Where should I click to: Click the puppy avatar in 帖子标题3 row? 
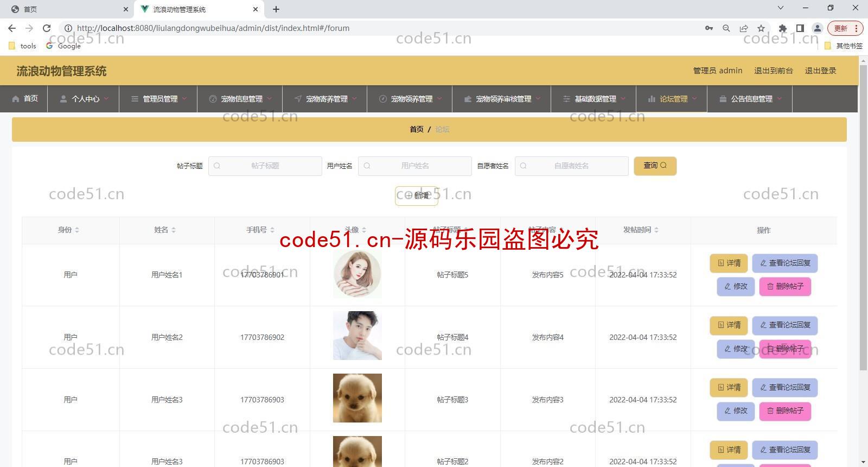pos(358,398)
